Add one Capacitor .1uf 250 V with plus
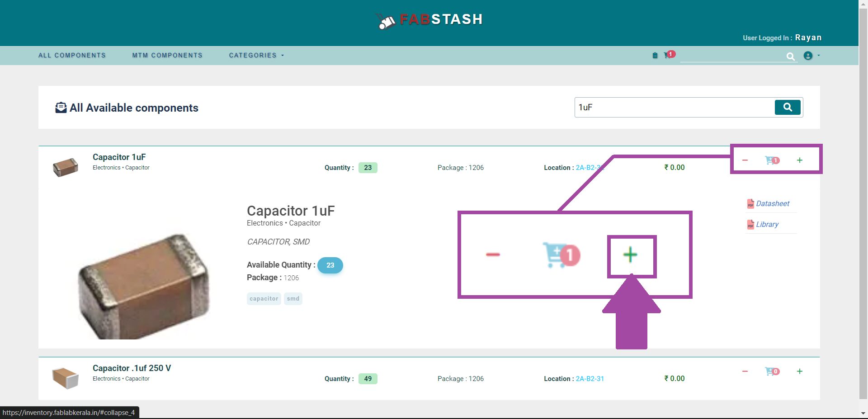The image size is (868, 419). (799, 372)
